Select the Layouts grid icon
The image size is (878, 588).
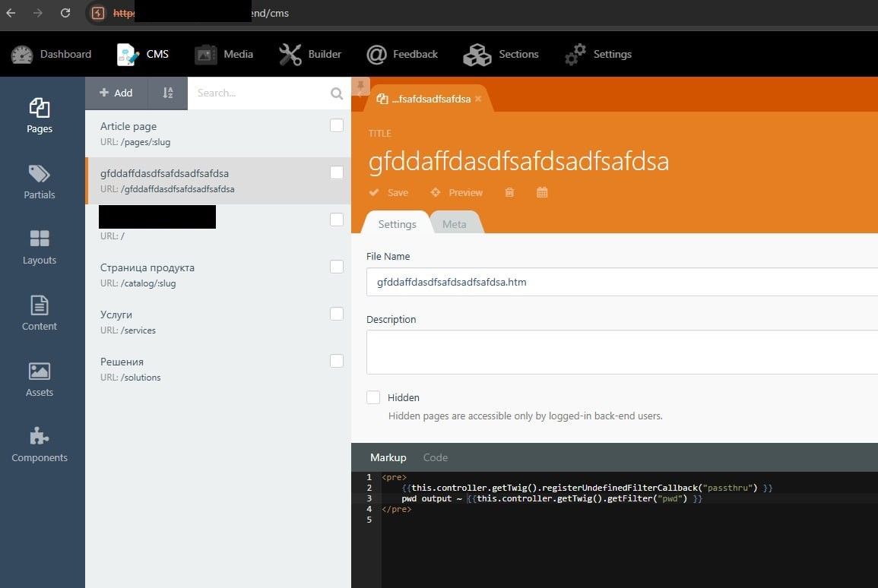tap(40, 239)
